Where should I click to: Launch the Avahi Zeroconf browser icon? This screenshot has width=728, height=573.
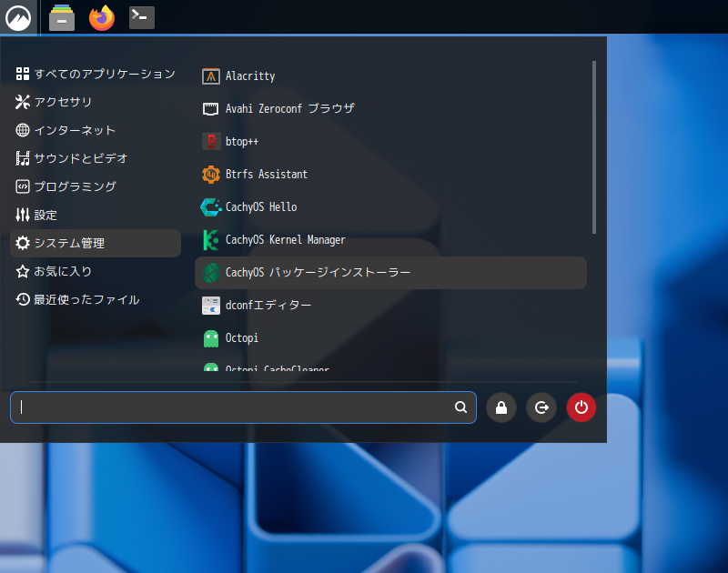coord(211,109)
